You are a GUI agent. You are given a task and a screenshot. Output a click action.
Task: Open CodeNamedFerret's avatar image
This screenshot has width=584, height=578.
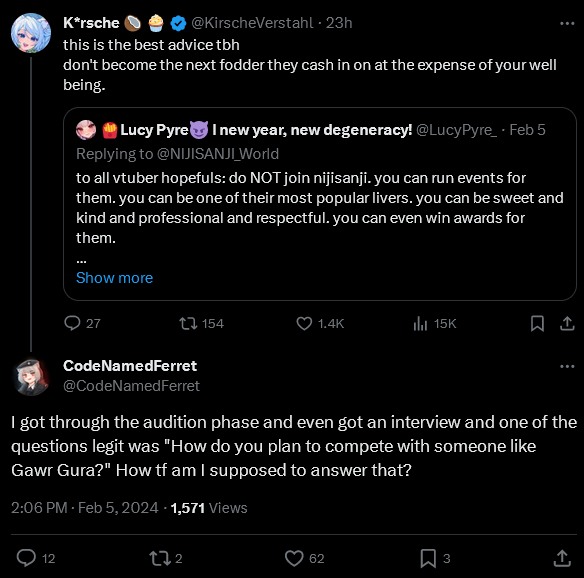31,377
